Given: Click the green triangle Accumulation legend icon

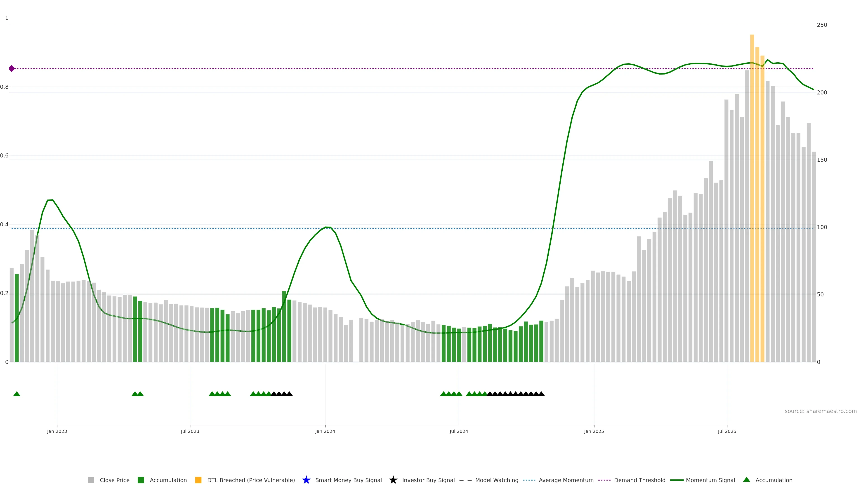Looking at the screenshot, I should click(x=746, y=480).
